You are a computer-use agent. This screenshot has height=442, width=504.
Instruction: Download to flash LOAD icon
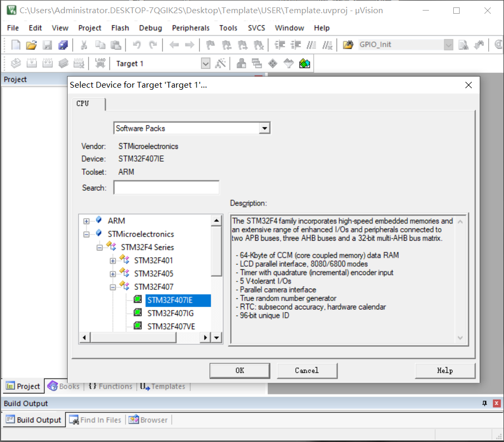tap(100, 63)
